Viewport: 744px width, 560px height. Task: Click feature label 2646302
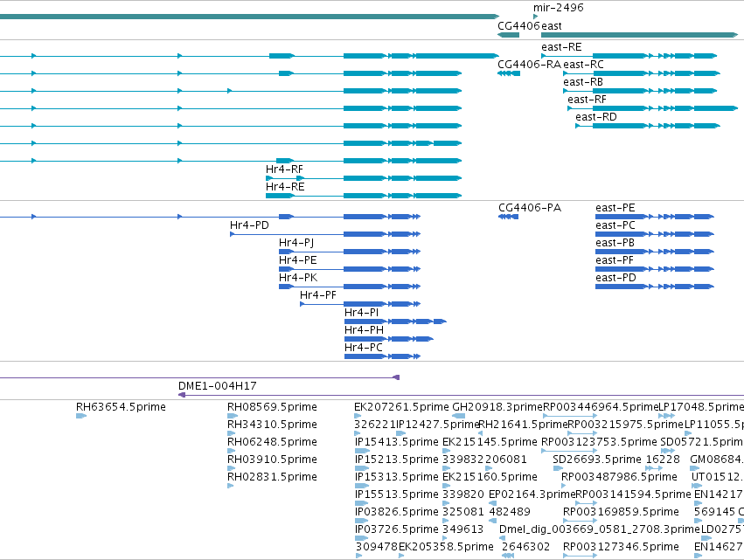(x=525, y=547)
